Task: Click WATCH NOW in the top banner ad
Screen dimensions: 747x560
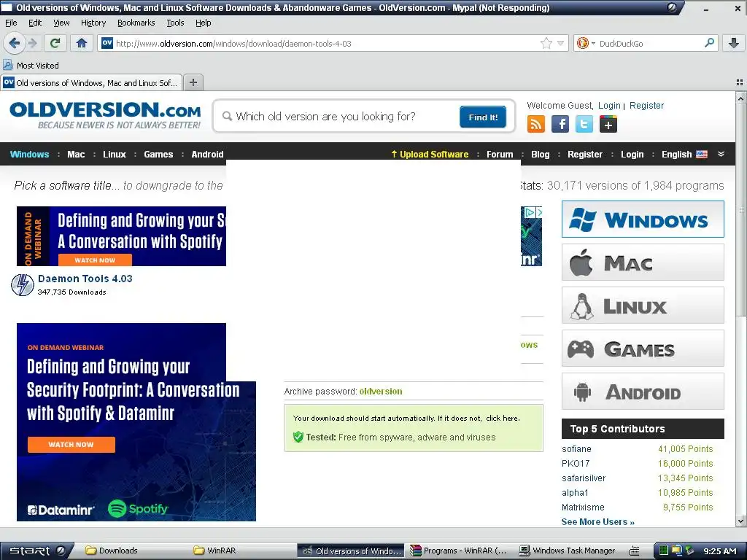Action: click(x=95, y=260)
